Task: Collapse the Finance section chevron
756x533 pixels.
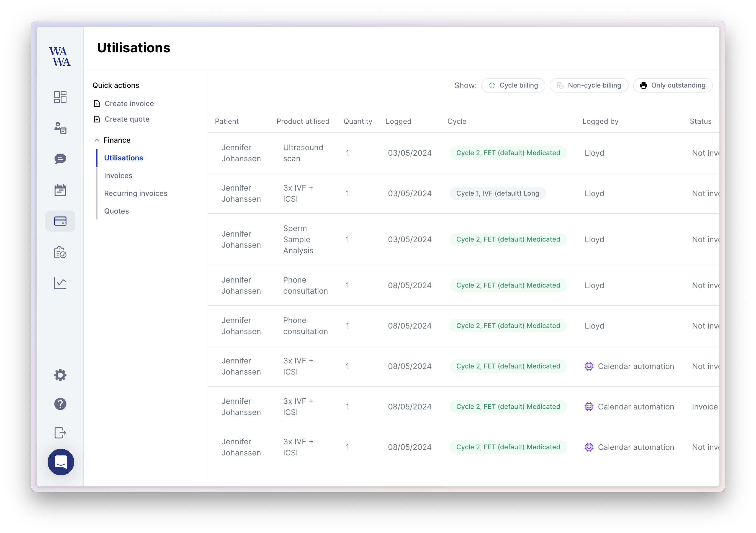Action: (x=97, y=140)
